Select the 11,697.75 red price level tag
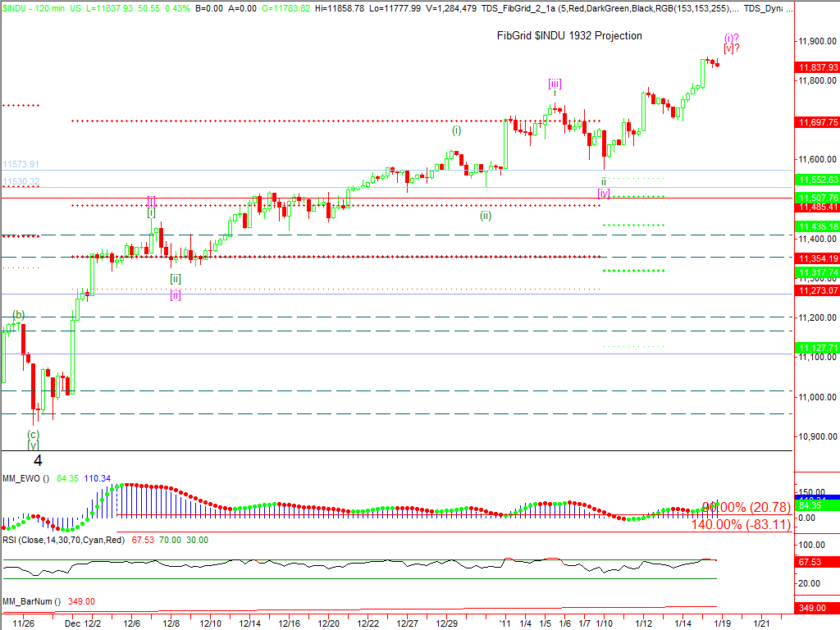 816,122
